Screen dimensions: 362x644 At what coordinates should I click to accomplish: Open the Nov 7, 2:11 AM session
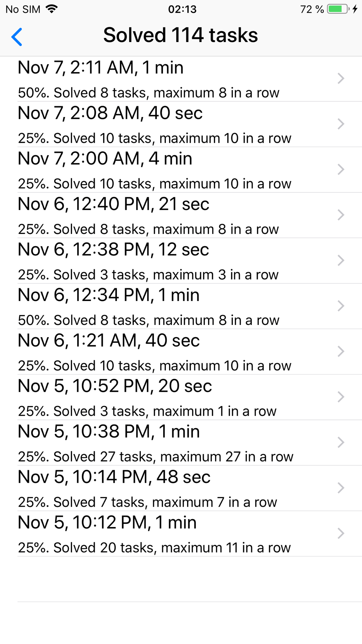pos(181,79)
